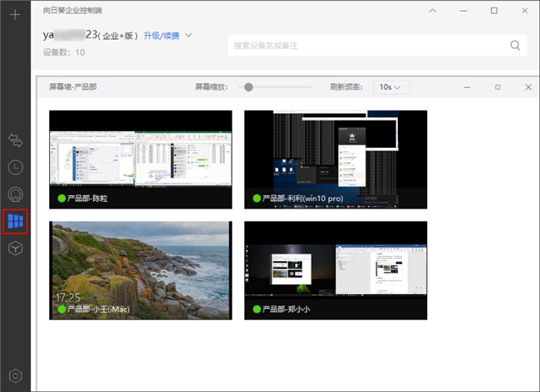Image resolution: width=540 pixels, height=392 pixels.
Task: Open 产品部-小王(iMac) screen thumbnail
Action: tap(140, 270)
